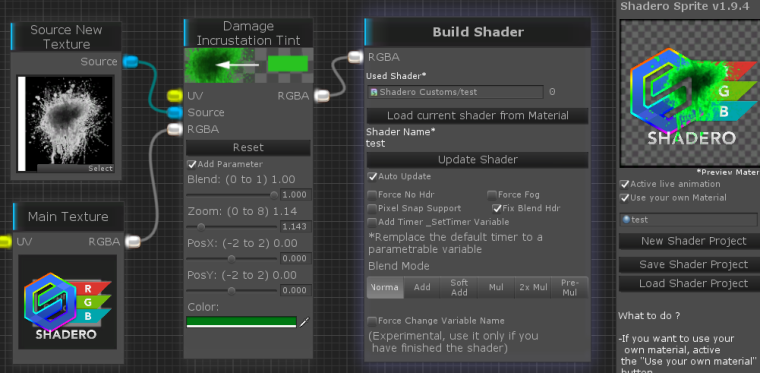Viewport: 760px width, 373px height.
Task: Click Load current shader from Material
Action: pos(477,116)
